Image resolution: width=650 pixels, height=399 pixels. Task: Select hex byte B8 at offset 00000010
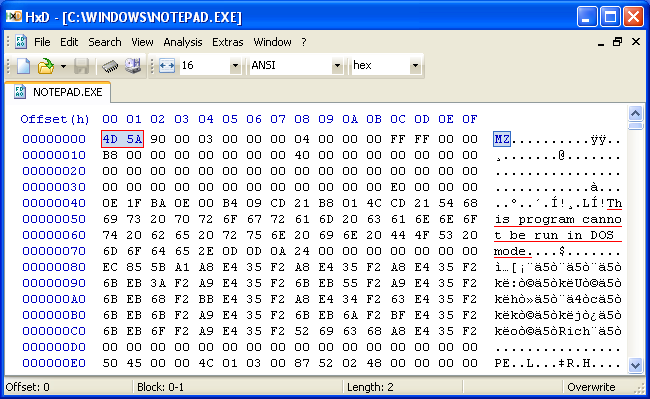[110, 155]
